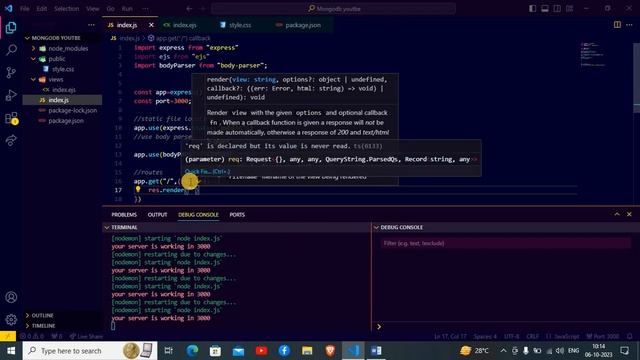
Task: Split the editor to the right
Action: coord(617,25)
